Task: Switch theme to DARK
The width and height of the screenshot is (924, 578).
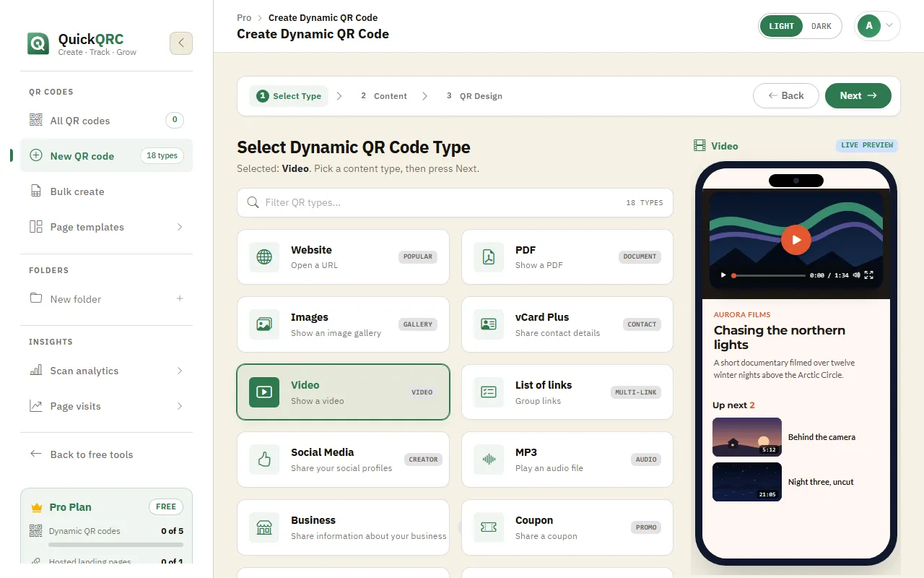Action: [x=821, y=26]
